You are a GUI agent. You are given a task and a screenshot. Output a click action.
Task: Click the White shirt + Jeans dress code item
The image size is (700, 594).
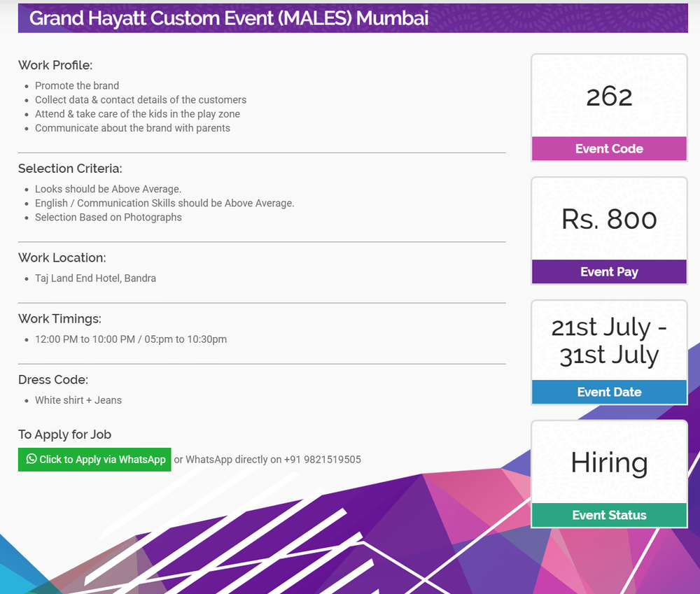point(78,400)
